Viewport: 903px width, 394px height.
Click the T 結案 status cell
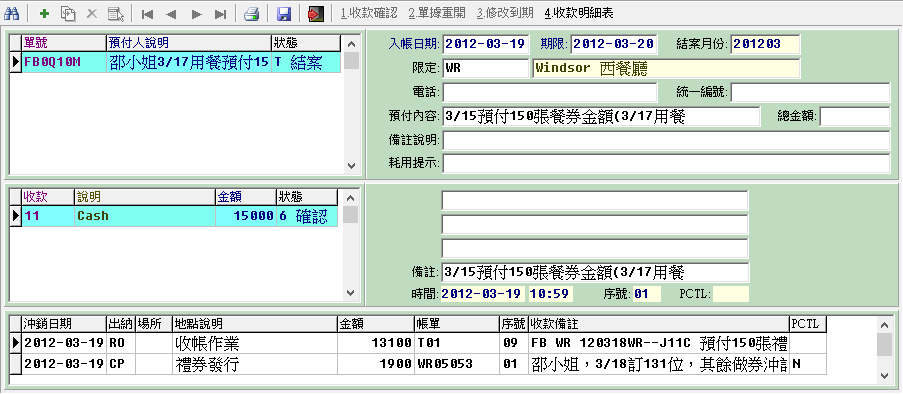tap(306, 63)
